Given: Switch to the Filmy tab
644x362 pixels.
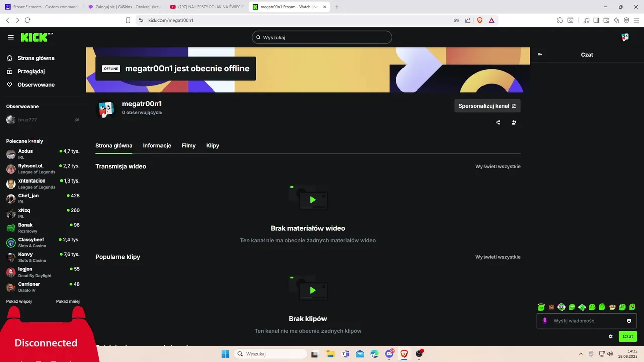Looking at the screenshot, I should pyautogui.click(x=189, y=146).
